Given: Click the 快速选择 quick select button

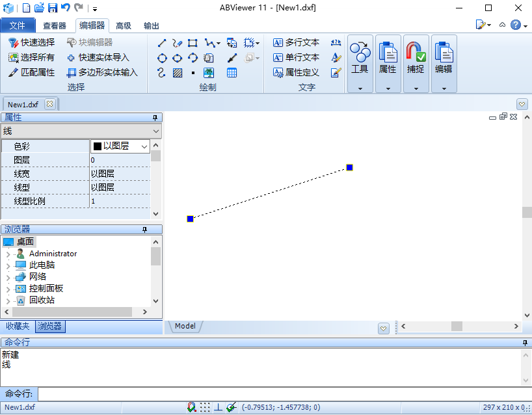Looking at the screenshot, I should click(31, 42).
